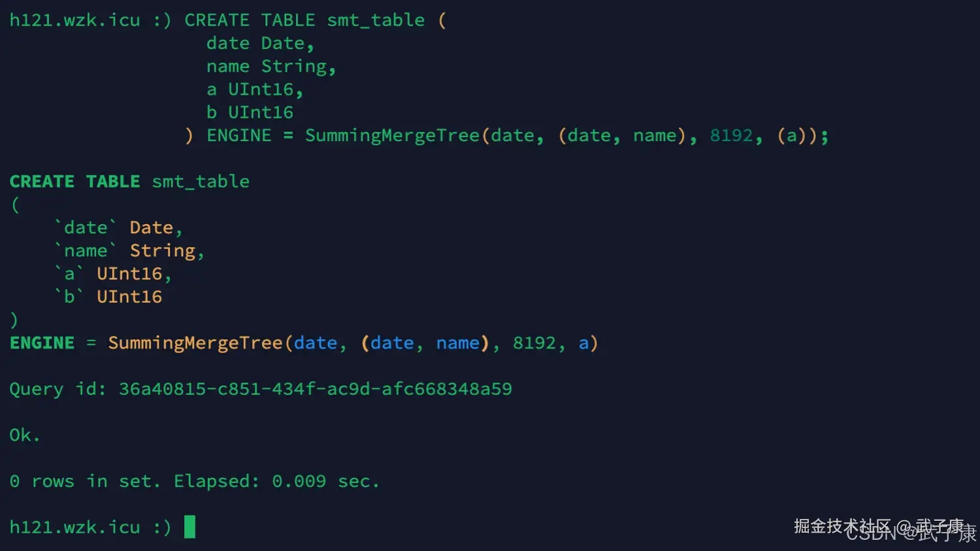
Task: Click the backticked `a` column name
Action: click(69, 274)
